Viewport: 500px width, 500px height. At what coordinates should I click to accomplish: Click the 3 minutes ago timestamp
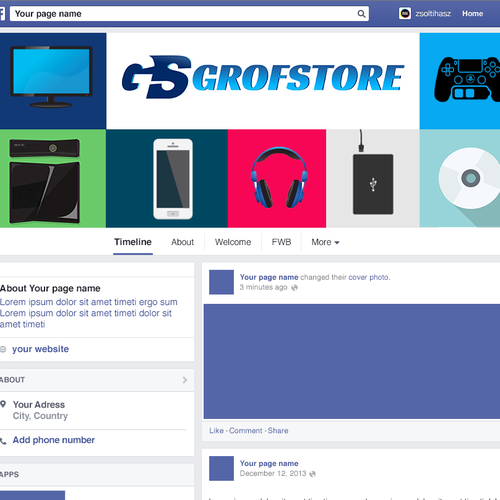pos(263,287)
